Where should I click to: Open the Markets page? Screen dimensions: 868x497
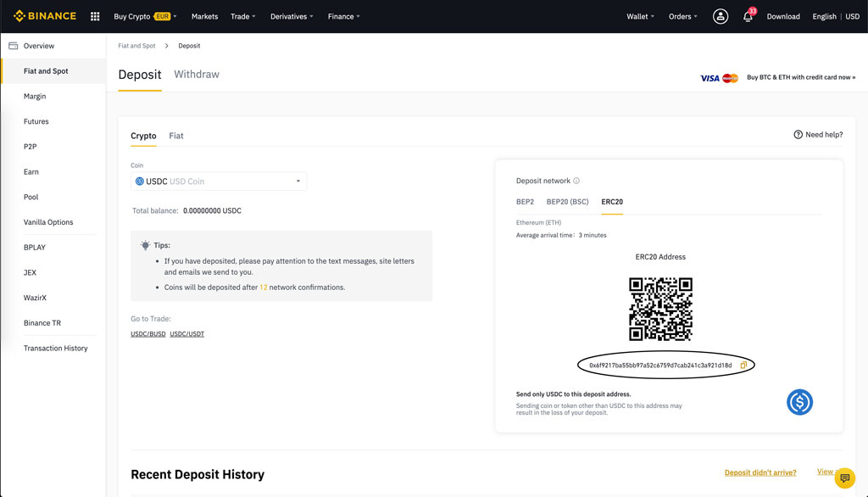[x=204, y=17]
